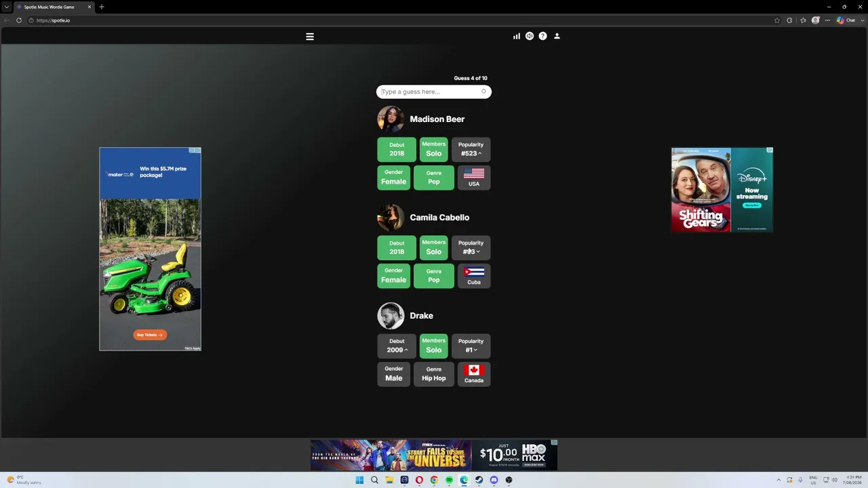Click the Camila Cabello artist name
The width and height of the screenshot is (868, 488).
pos(439,218)
